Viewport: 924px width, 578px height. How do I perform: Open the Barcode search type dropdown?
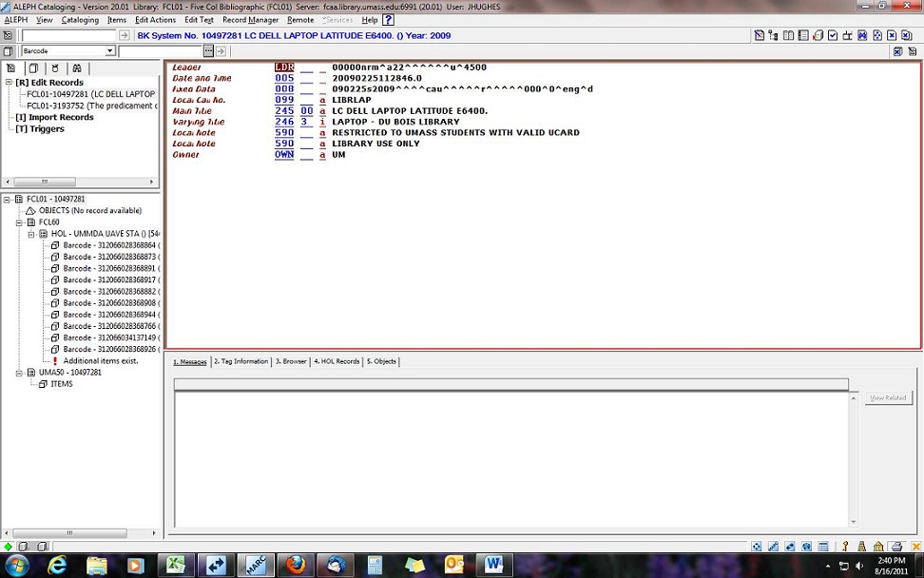pos(110,51)
